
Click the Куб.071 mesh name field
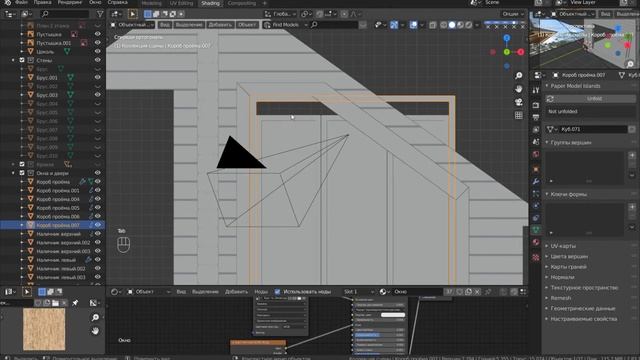pos(593,129)
